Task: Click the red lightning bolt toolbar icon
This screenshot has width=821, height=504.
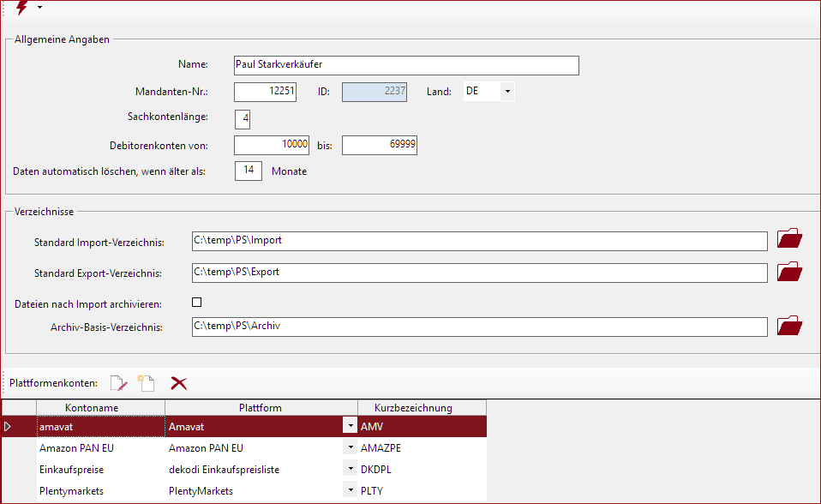Action: coord(21,8)
